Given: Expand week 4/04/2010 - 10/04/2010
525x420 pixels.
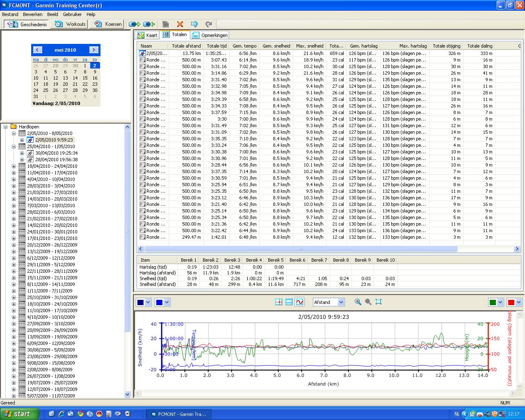Looking at the screenshot, I should click(x=14, y=179).
